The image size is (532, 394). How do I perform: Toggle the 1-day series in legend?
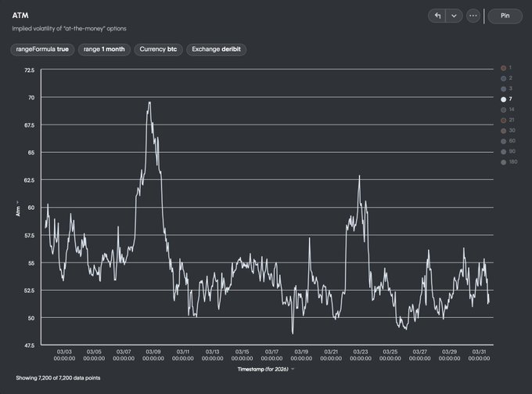click(x=507, y=68)
